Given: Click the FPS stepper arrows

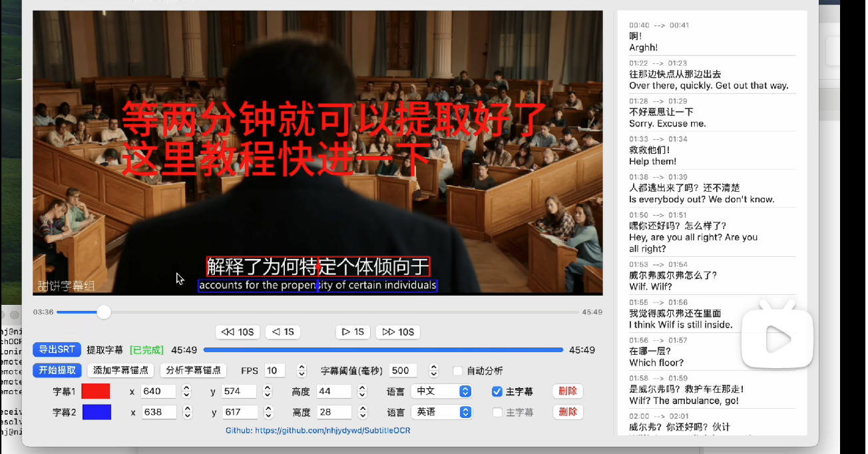Looking at the screenshot, I should pos(302,371).
